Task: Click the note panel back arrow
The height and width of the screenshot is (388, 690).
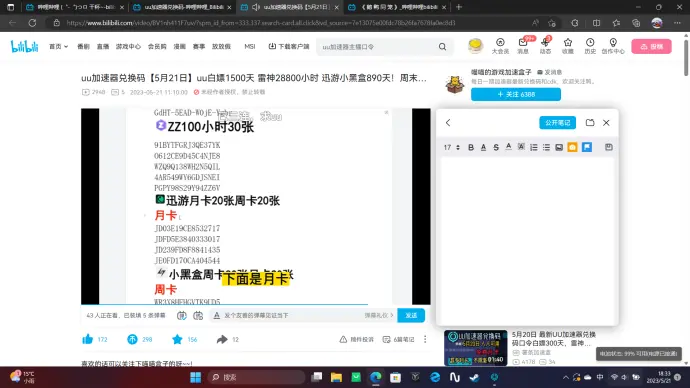Action: click(448, 123)
